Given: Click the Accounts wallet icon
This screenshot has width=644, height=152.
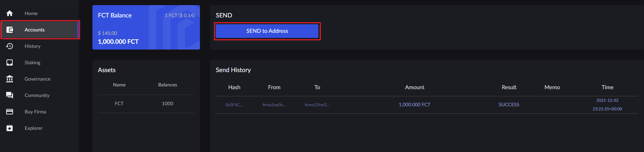Looking at the screenshot, I should (x=10, y=30).
